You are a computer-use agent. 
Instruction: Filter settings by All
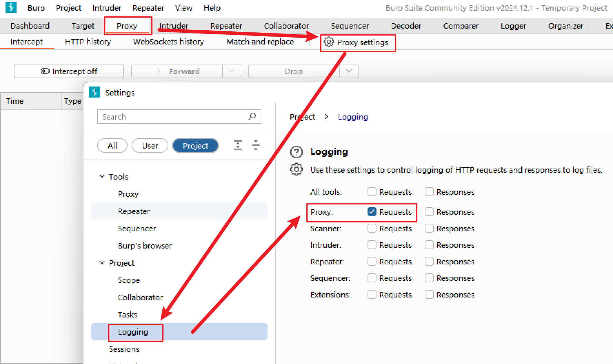tap(112, 145)
